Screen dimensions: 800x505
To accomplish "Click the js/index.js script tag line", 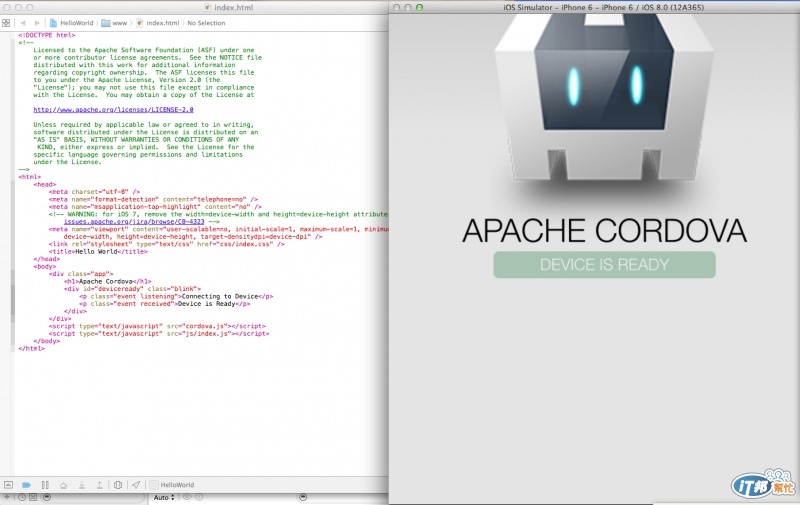I will (159, 334).
